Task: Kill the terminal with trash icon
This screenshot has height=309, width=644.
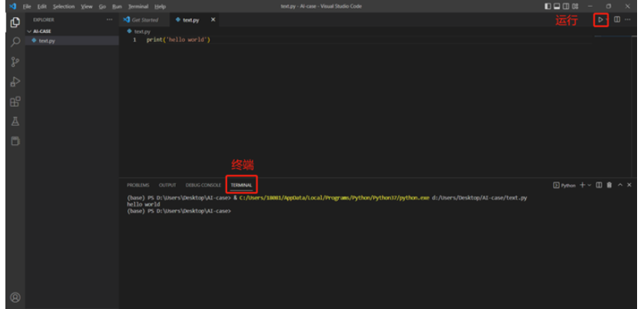Action: coord(609,185)
